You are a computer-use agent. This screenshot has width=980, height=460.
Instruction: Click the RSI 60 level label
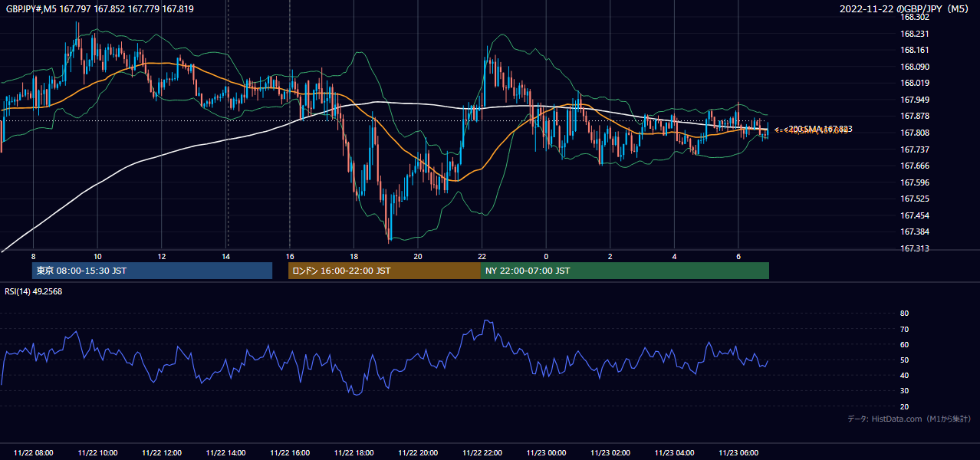(x=904, y=344)
